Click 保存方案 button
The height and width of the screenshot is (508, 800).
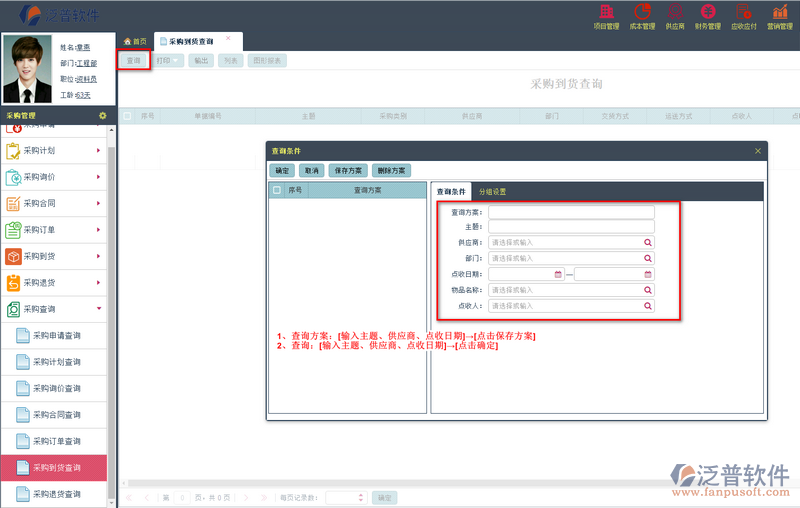tap(348, 171)
